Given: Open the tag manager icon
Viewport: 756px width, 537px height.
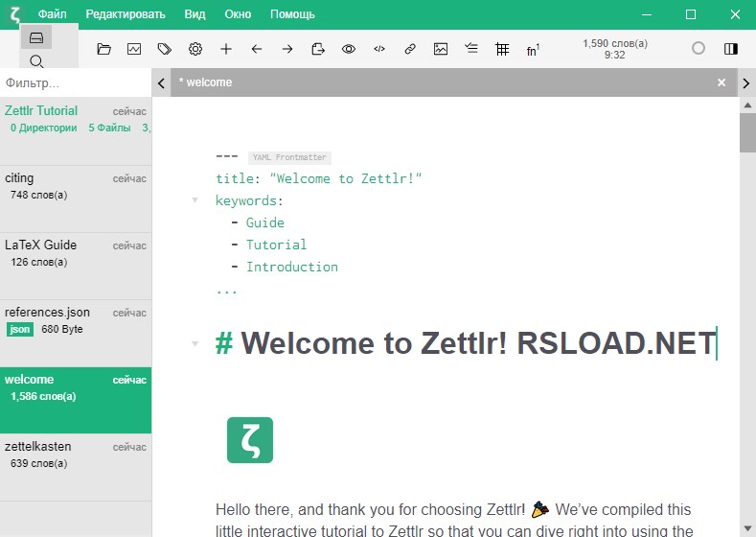Looking at the screenshot, I should (x=165, y=49).
